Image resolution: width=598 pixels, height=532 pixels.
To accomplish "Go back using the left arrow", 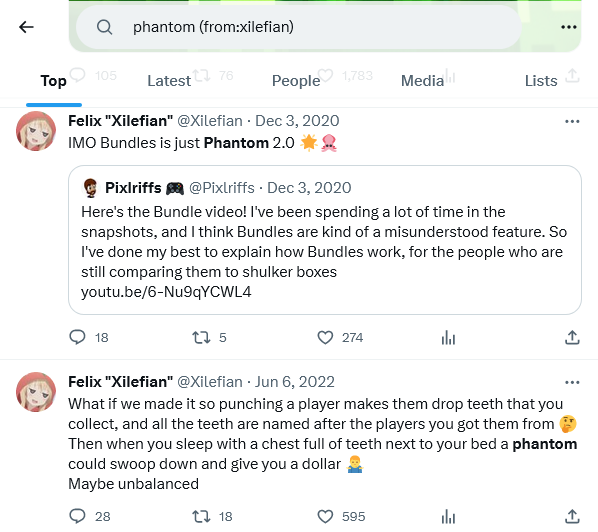I will (x=26, y=27).
